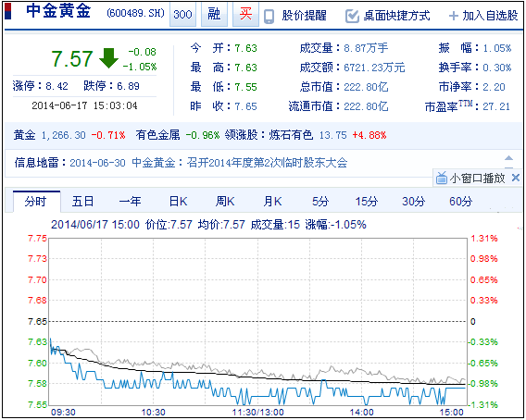Image resolution: width=526 pixels, height=420 pixels.
Task: Click the news scroll-up arrow
Action: [x=509, y=158]
